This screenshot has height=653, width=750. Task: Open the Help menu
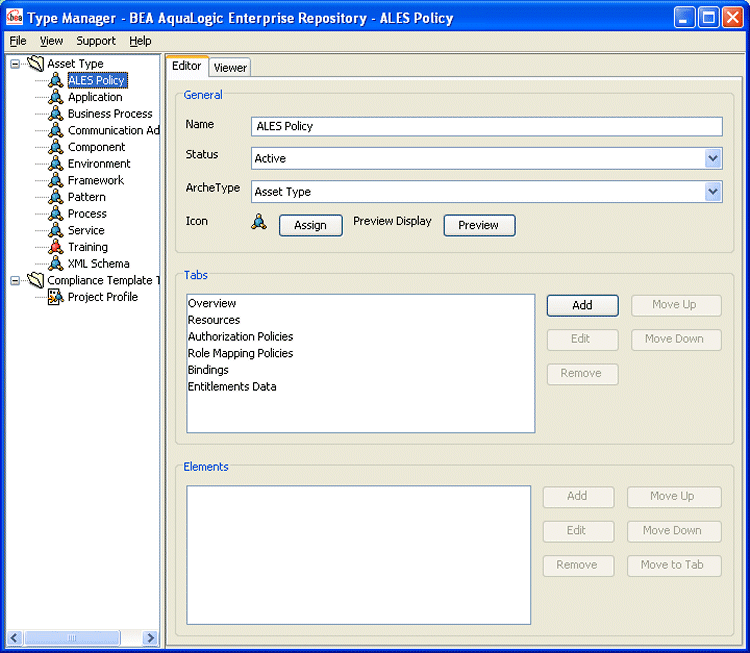140,41
